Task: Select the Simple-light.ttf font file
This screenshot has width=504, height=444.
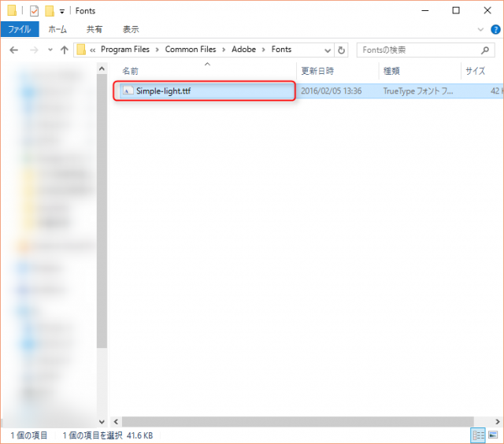Action: tap(162, 91)
